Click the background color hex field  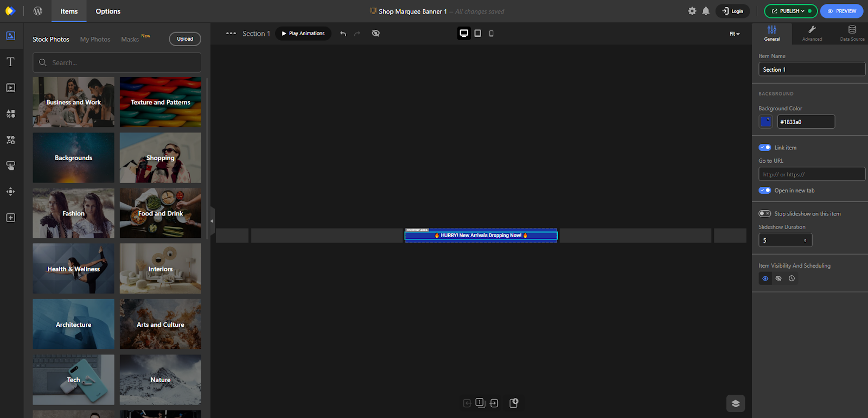pyautogui.click(x=806, y=122)
